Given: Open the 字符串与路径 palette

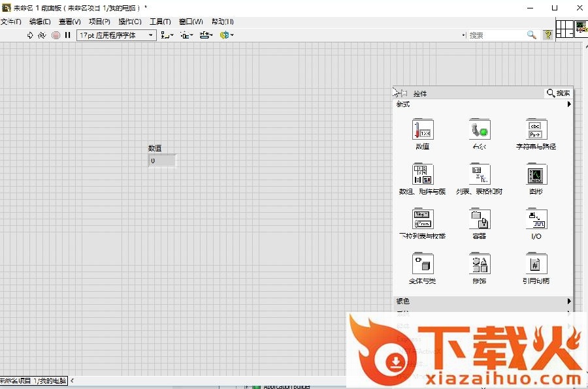Looking at the screenshot, I should [536, 130].
